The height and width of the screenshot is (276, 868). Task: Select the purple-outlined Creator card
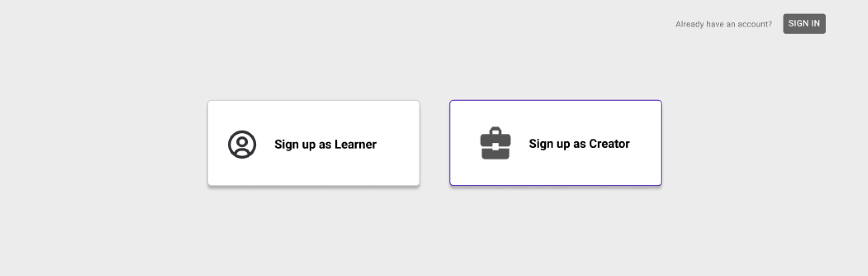point(556,143)
